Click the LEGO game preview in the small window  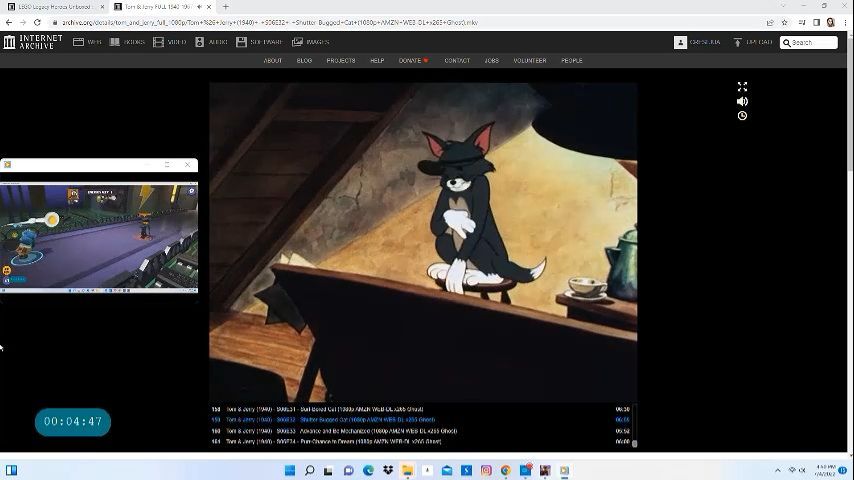(x=99, y=238)
